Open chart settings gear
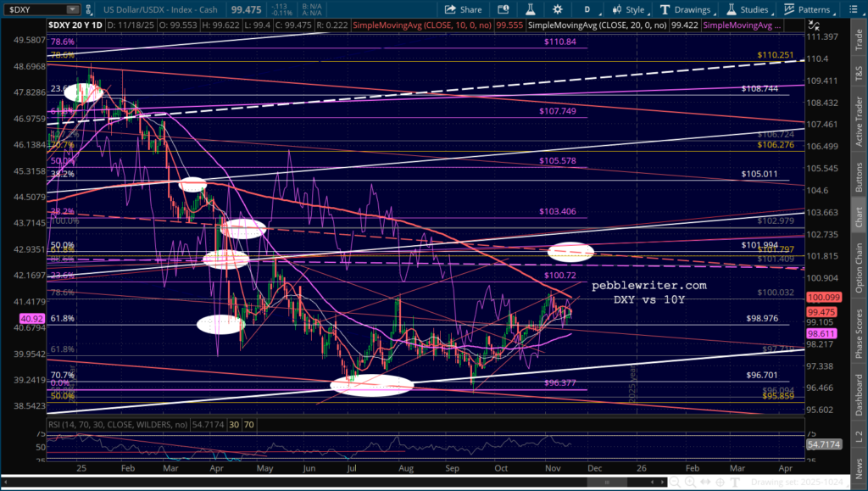Image resolution: width=868 pixels, height=491 pixels. pos(558,9)
